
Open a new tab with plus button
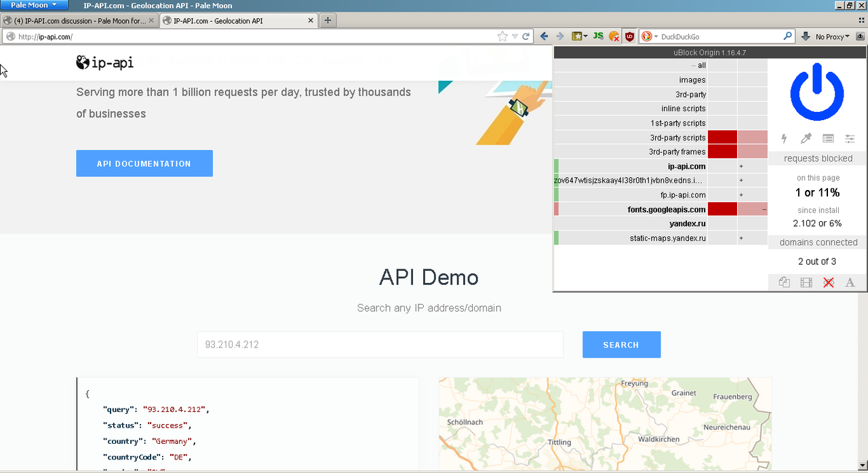(x=328, y=20)
